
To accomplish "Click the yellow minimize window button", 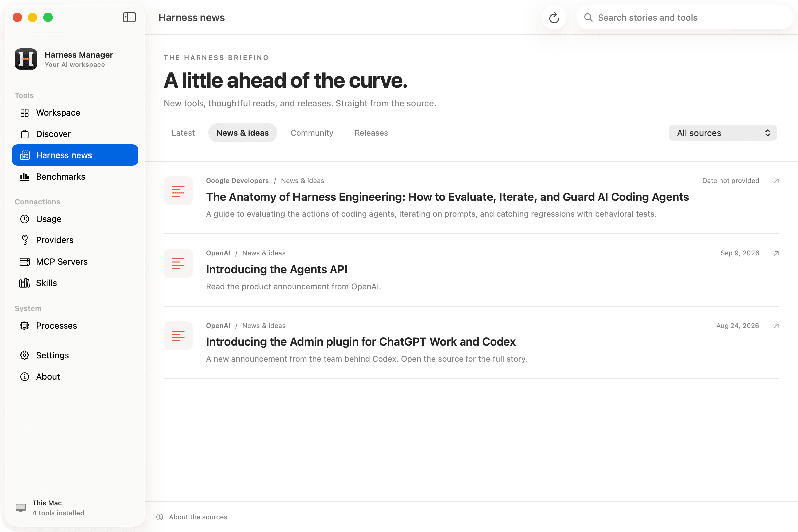I will [33, 17].
